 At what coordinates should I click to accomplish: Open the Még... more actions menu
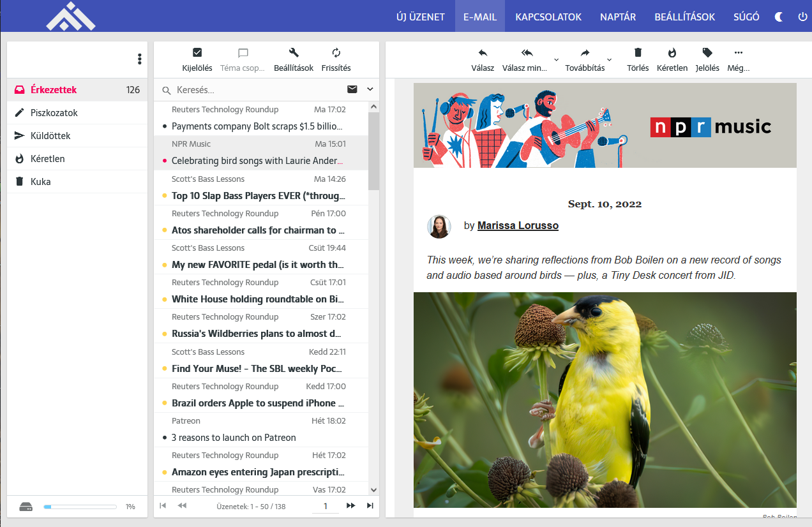pyautogui.click(x=739, y=53)
